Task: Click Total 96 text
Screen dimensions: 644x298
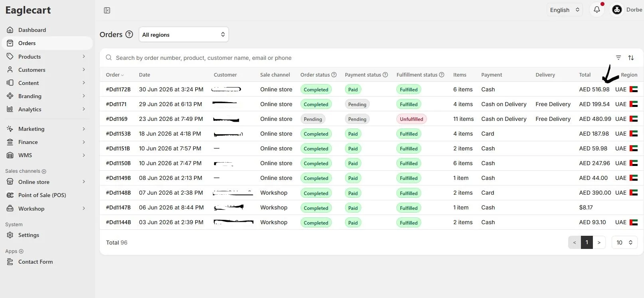Action: coord(117,243)
